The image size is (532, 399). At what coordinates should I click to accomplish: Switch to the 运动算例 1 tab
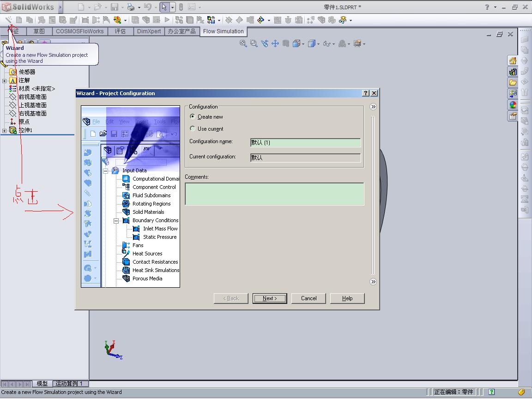click(x=70, y=383)
